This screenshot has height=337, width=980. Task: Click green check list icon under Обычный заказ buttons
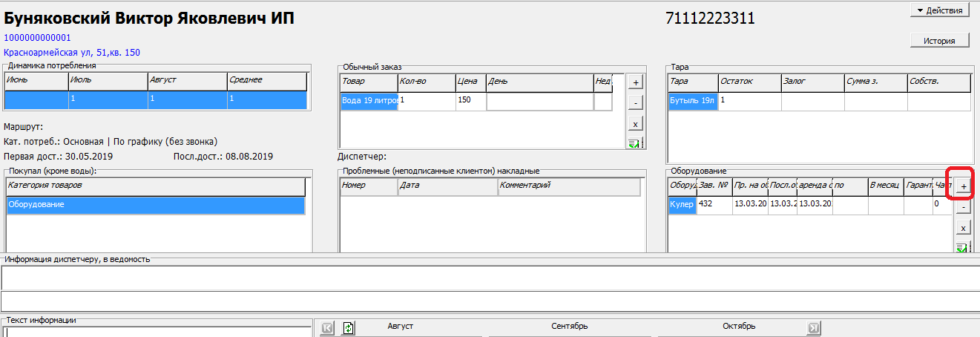635,143
